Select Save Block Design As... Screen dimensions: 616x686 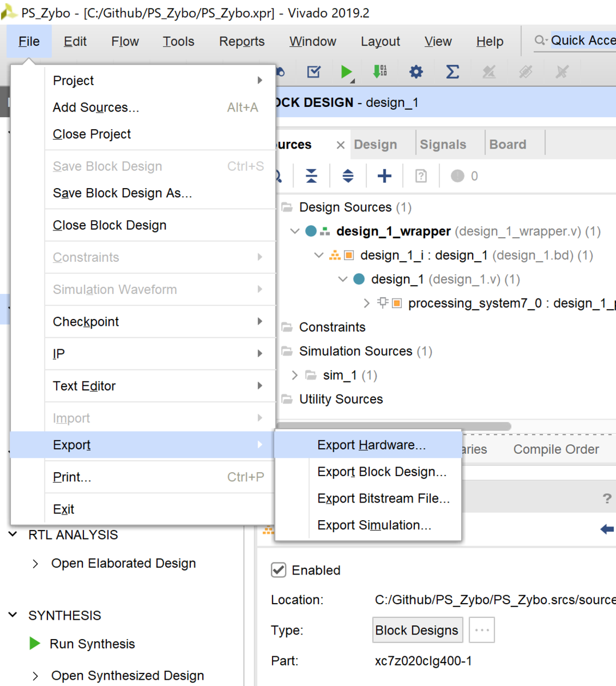[x=143, y=193]
